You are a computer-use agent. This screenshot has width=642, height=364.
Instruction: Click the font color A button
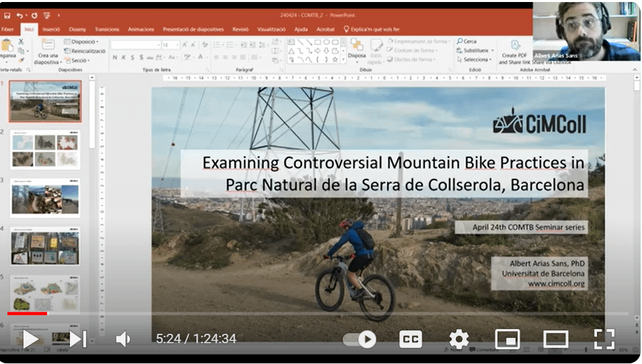coord(200,57)
